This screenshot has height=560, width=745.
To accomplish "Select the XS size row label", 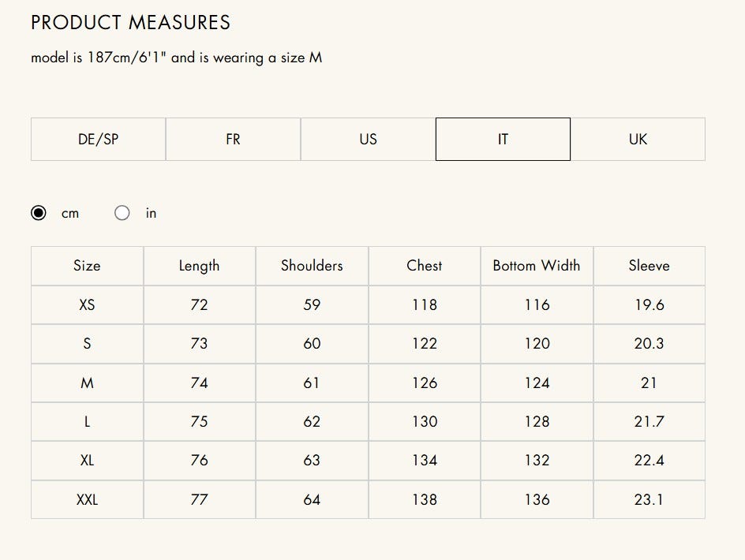I will tap(87, 304).
